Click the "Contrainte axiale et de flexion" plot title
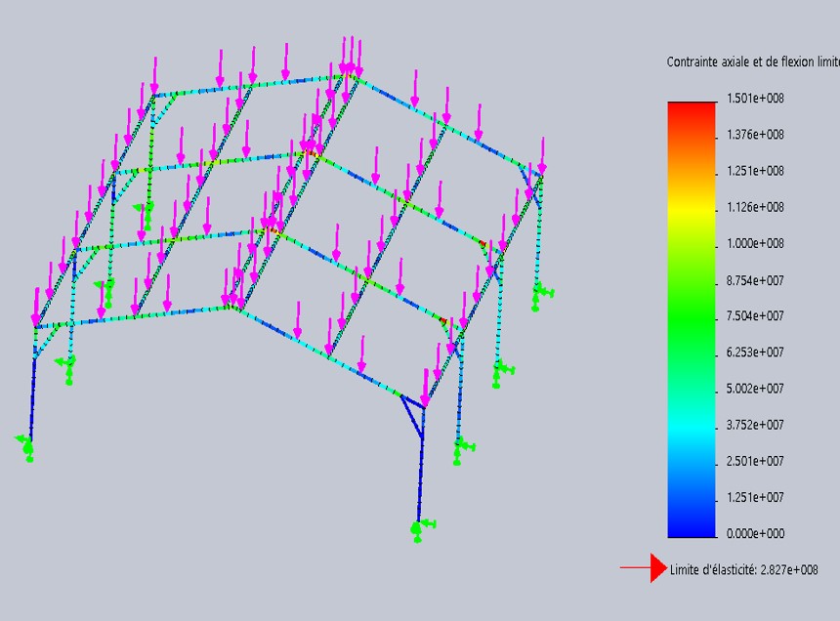The width and height of the screenshot is (840, 621). pyautogui.click(x=753, y=62)
